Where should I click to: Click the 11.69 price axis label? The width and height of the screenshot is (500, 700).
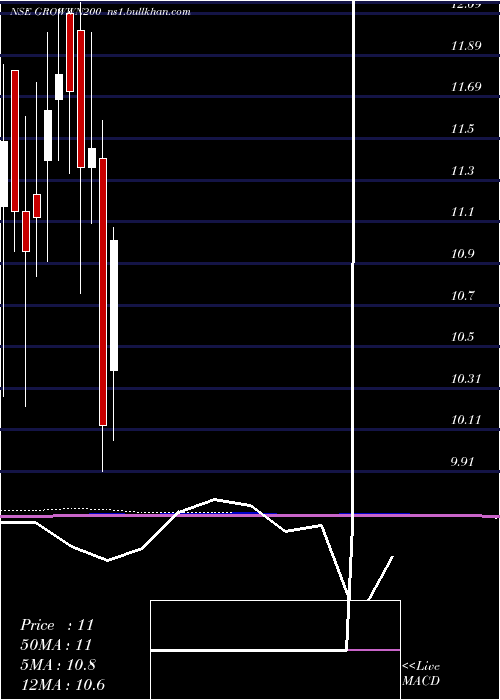coord(466,87)
